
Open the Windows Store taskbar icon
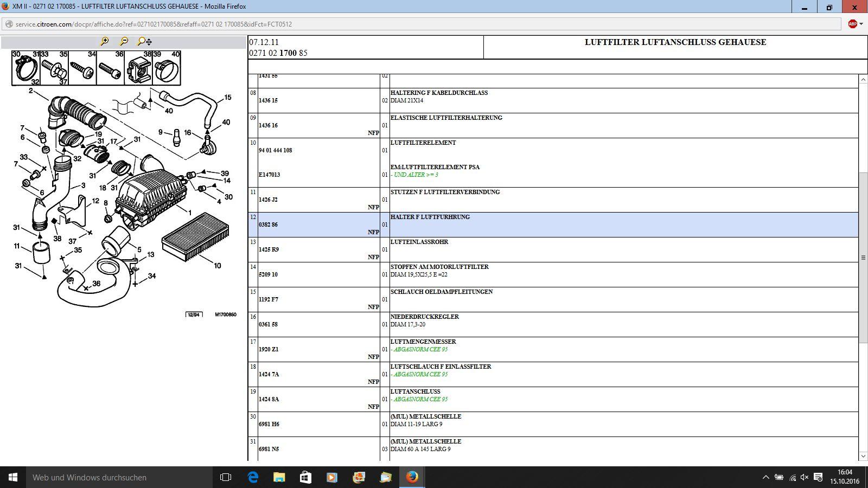tap(305, 477)
